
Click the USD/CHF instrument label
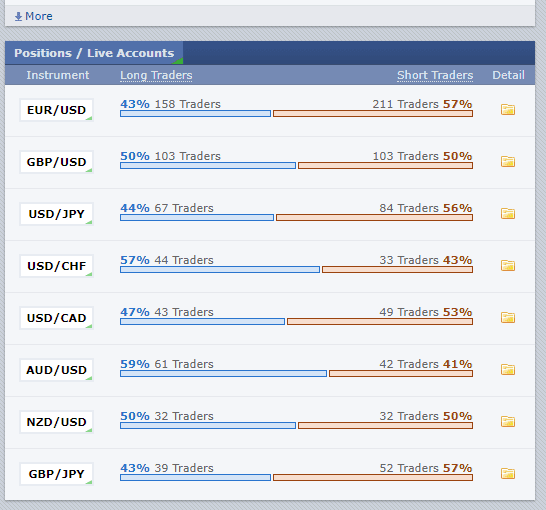point(56,266)
